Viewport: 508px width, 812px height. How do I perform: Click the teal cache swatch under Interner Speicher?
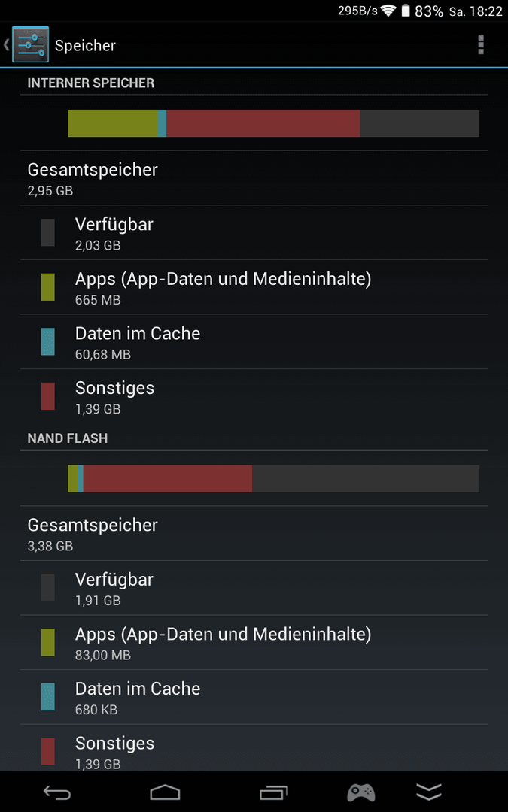point(47,342)
